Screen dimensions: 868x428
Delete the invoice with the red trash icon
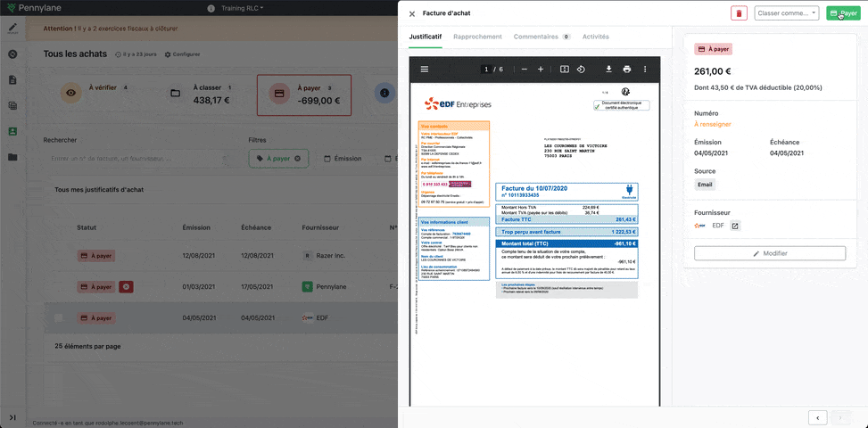(739, 13)
